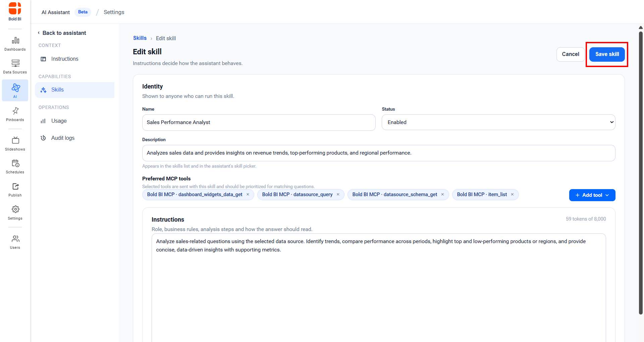Save the skill

pyautogui.click(x=607, y=54)
